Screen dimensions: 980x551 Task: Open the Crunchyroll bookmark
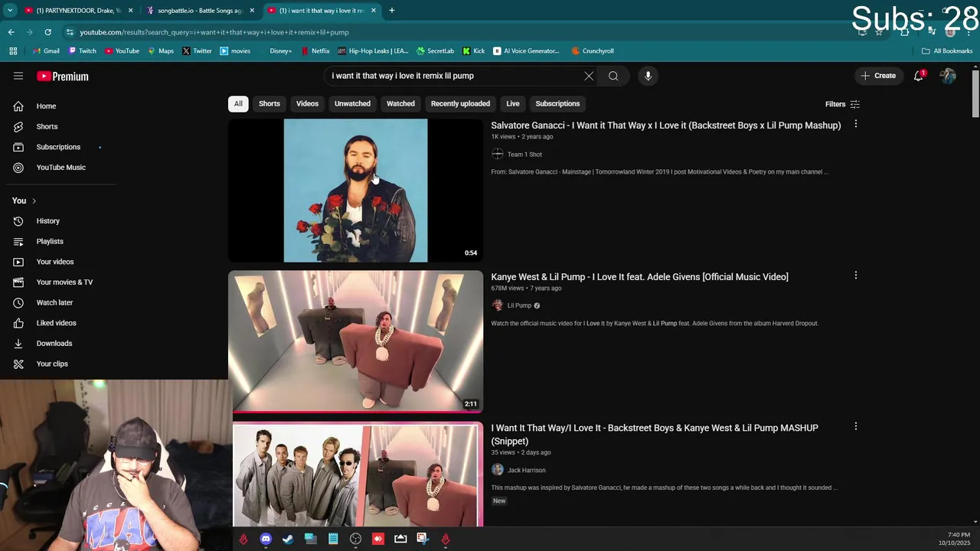[593, 51]
